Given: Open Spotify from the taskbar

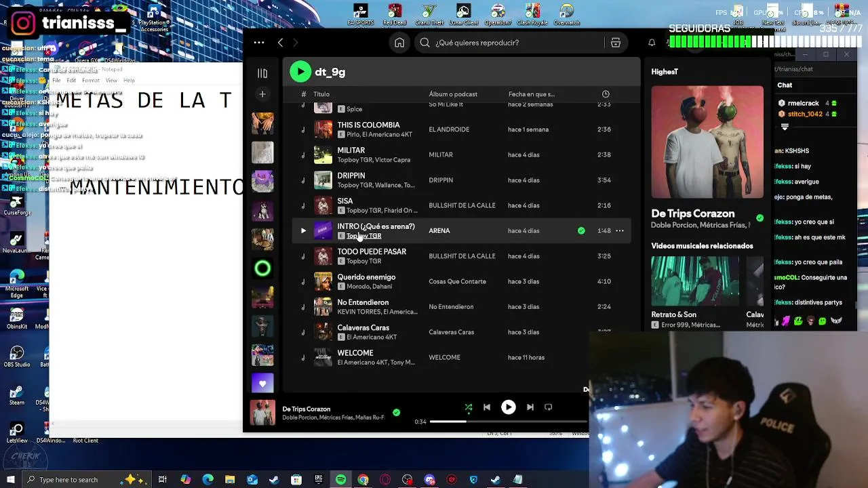Looking at the screenshot, I should [x=341, y=480].
